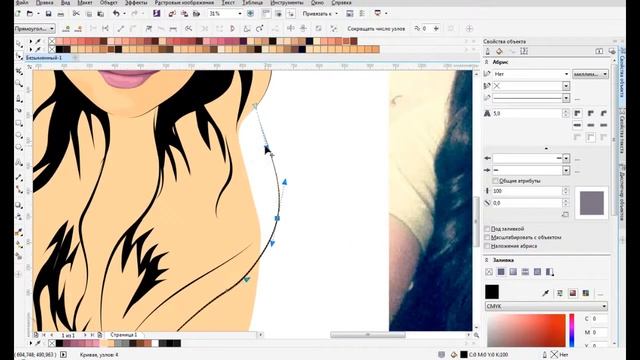Pick a color in the red gradient field
The height and width of the screenshot is (360, 640).
[526, 330]
